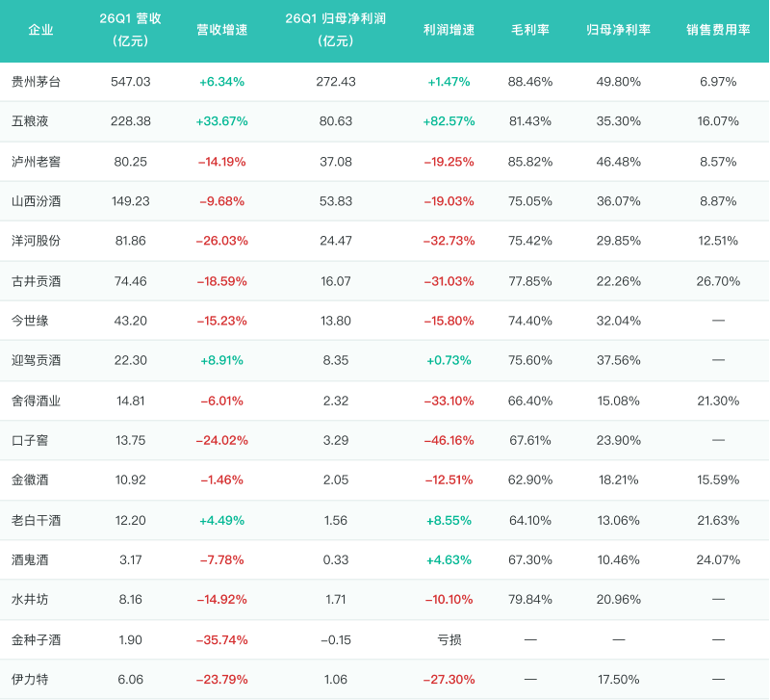The height and width of the screenshot is (700, 770).
Task: Click the 企业 column header
Action: 40,30
